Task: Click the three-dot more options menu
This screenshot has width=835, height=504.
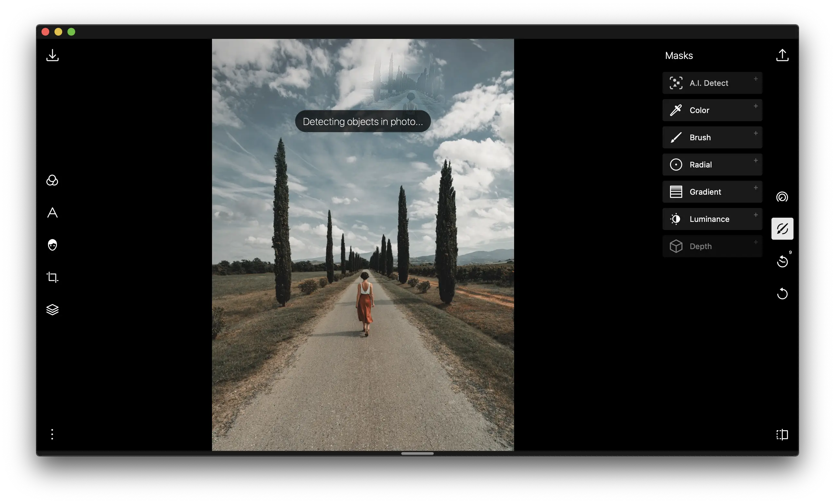Action: [x=52, y=434]
